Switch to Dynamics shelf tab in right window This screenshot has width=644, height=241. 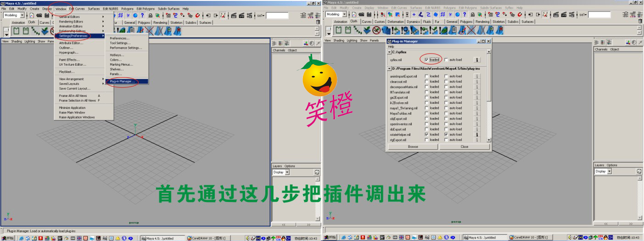coord(413,22)
